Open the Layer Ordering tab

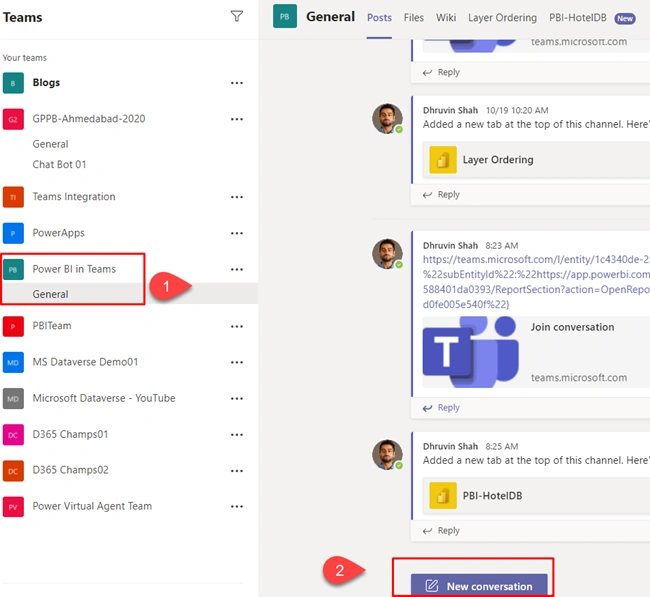[502, 17]
